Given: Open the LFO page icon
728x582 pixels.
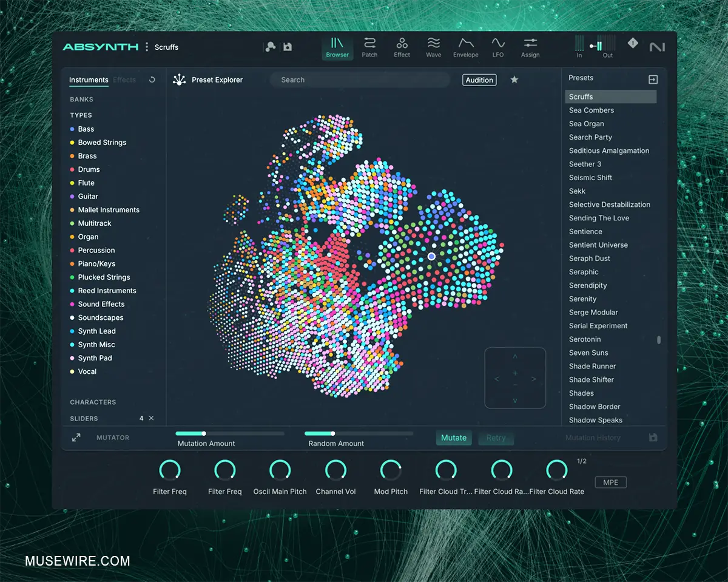Looking at the screenshot, I should click(x=498, y=43).
